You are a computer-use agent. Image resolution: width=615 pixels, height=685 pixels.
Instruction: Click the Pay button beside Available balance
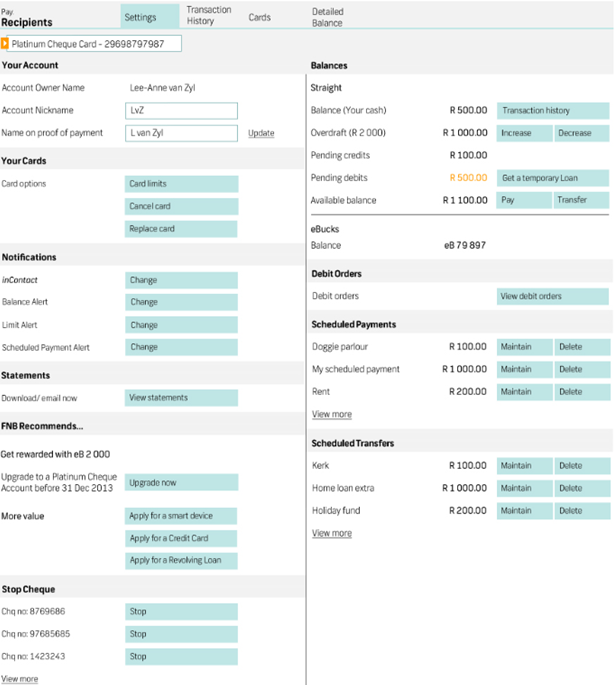(524, 200)
